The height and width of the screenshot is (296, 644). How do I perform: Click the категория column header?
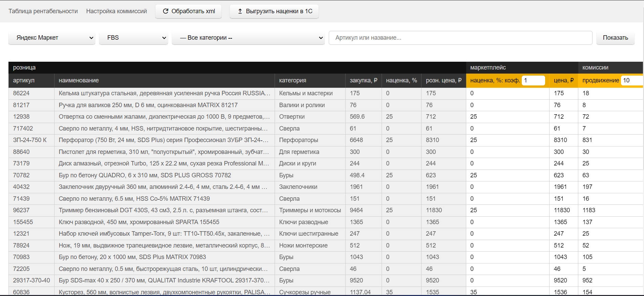click(x=310, y=80)
